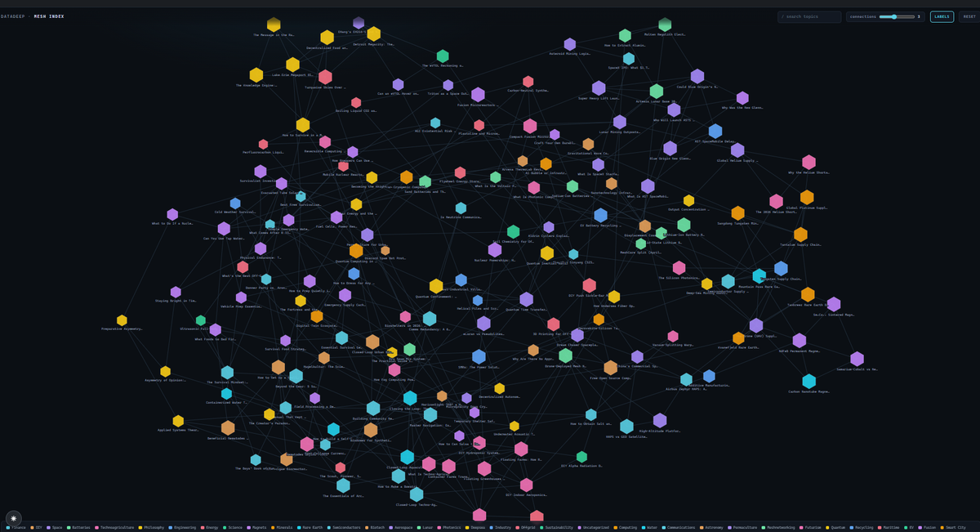
Task: Select the 'Boiling Liquid CO2' node
Action: pos(356,103)
